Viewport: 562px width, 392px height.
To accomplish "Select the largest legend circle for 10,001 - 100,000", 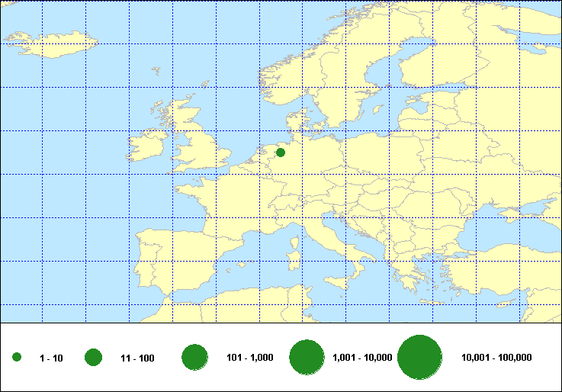I will (x=420, y=358).
